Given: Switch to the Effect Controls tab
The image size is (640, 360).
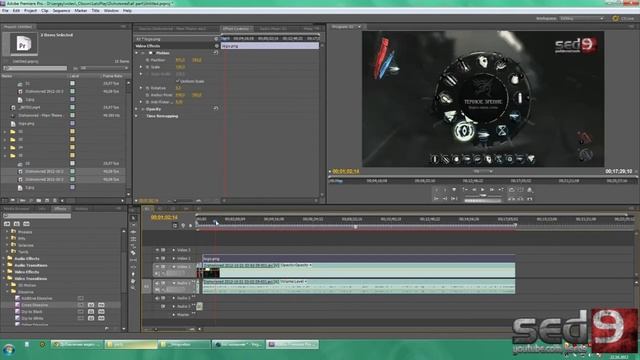Looking at the screenshot, I should [236, 29].
